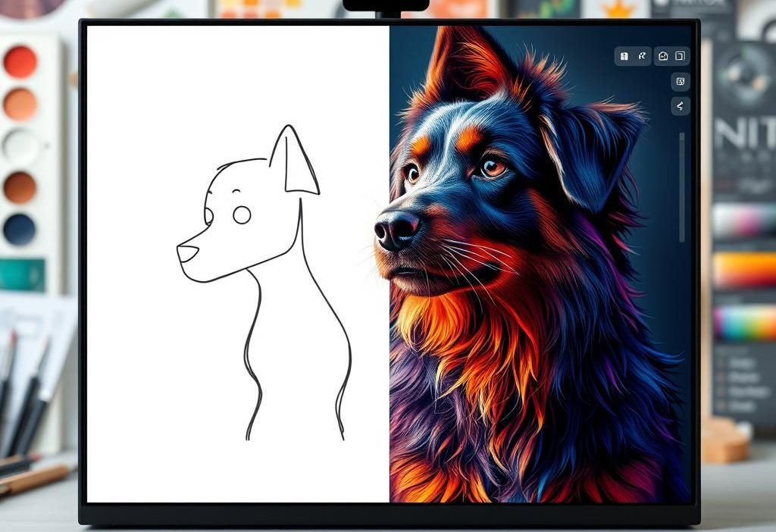The width and height of the screenshot is (776, 532).
Task: Select the navy blue paint swatch
Action: point(20,229)
